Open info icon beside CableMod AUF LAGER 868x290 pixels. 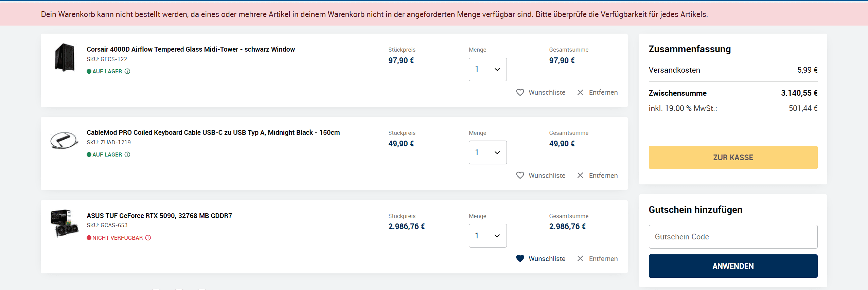point(127,155)
